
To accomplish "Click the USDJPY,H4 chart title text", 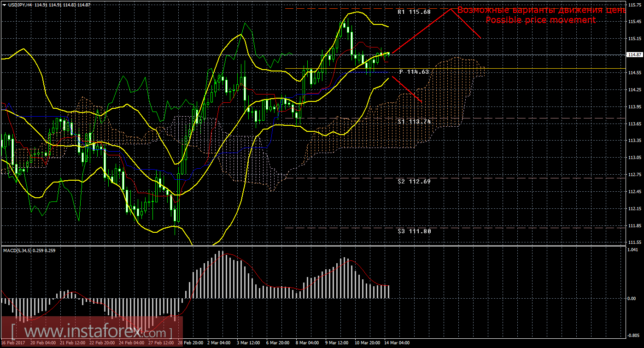I will point(21,5).
